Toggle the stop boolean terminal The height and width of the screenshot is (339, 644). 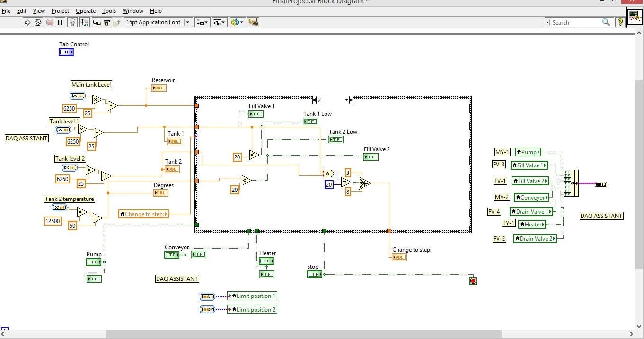pos(315,274)
